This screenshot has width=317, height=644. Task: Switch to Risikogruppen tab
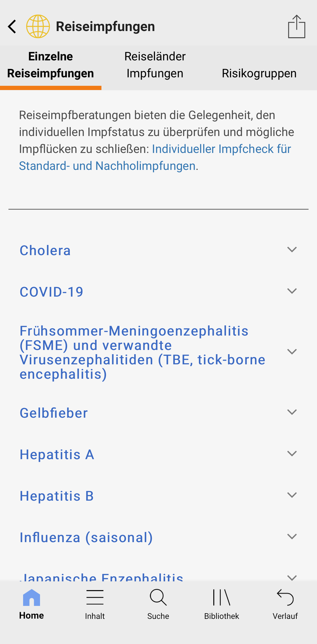(x=259, y=73)
